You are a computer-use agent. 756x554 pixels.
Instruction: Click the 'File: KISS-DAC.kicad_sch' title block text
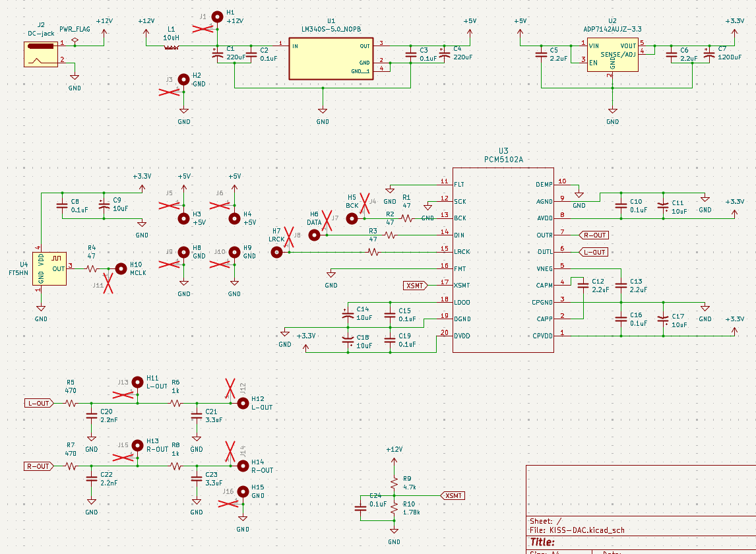point(577,530)
